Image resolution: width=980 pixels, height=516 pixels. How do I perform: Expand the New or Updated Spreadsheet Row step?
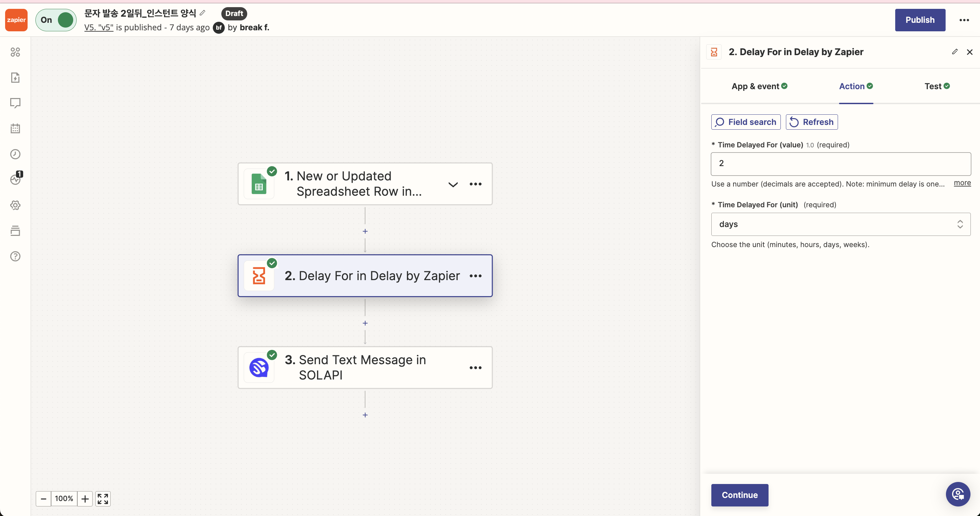click(x=453, y=184)
